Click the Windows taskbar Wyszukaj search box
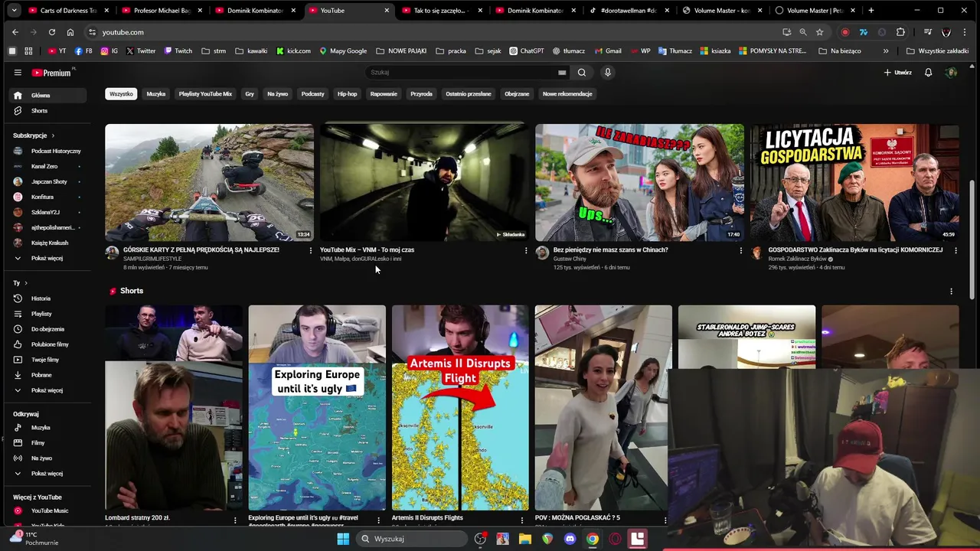 [x=413, y=539]
